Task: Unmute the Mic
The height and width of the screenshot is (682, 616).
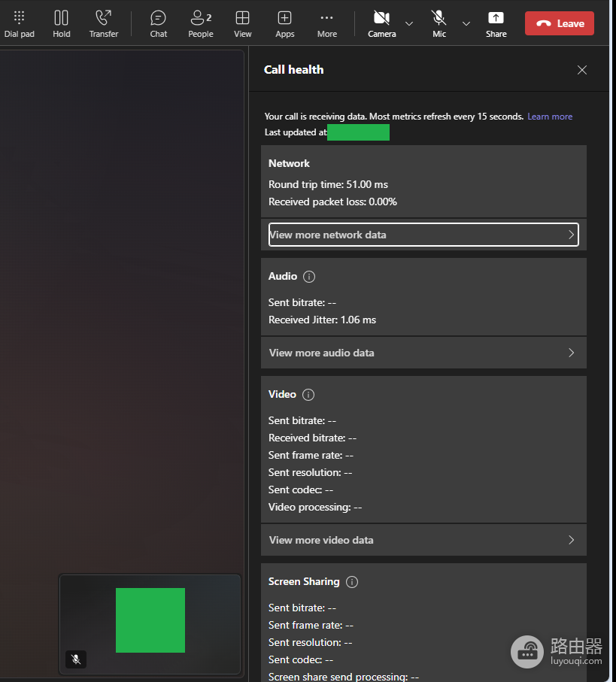Action: [439, 24]
